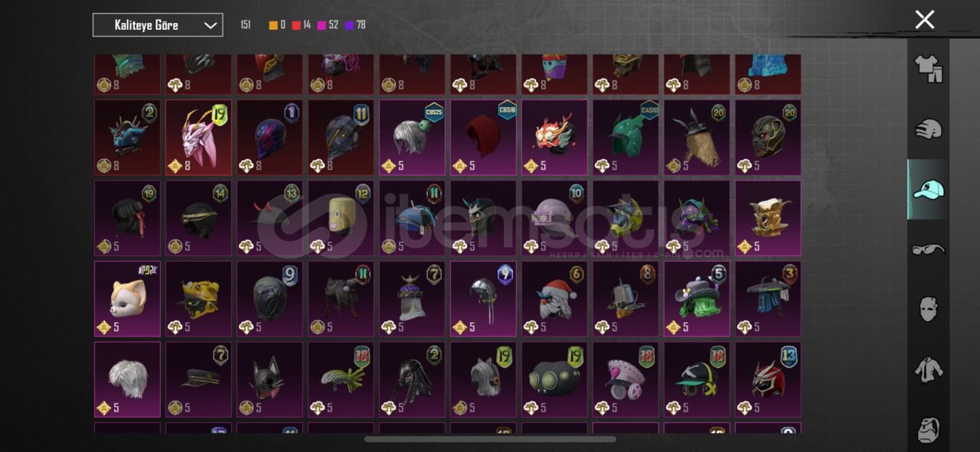980x452 pixels.
Task: Open the face mask category icon
Action: click(x=928, y=309)
